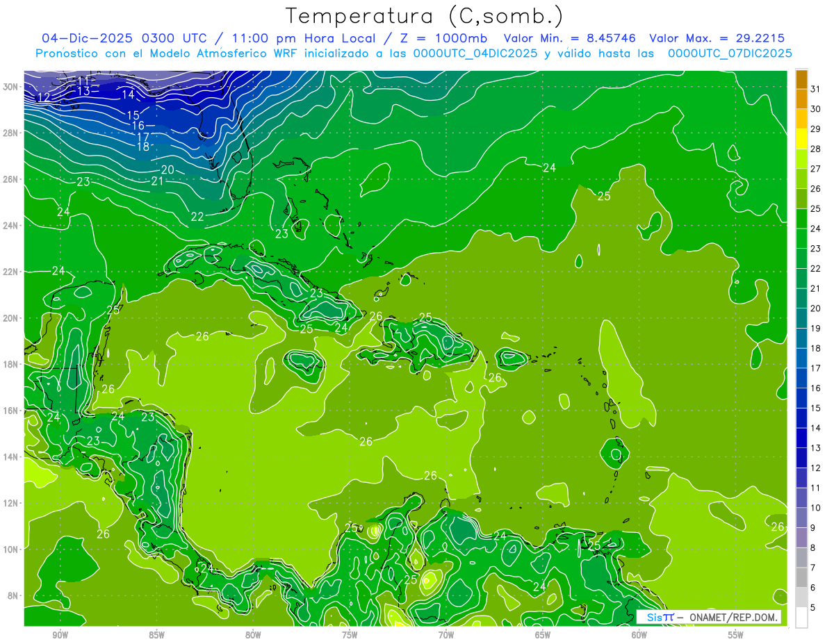The image size is (834, 644).
Task: Click the "18" contour label on the map
Action: click(143, 147)
